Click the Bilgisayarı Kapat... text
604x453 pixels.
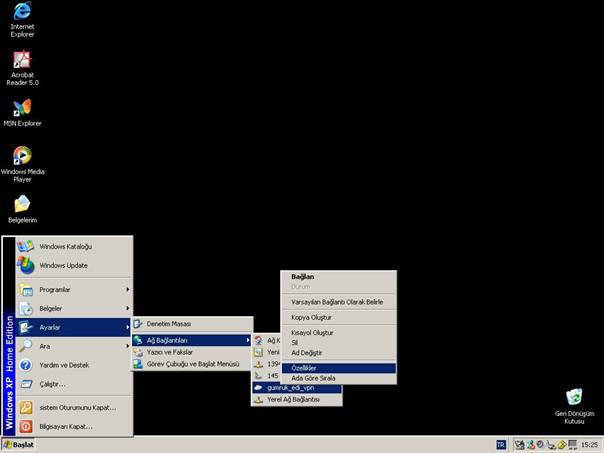tap(66, 426)
